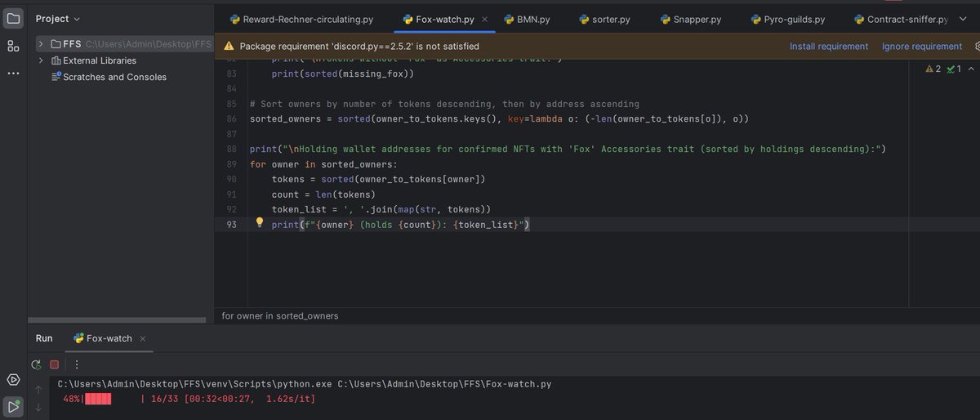The image size is (980, 420).
Task: Switch to Snapper.py tab
Action: [689, 19]
